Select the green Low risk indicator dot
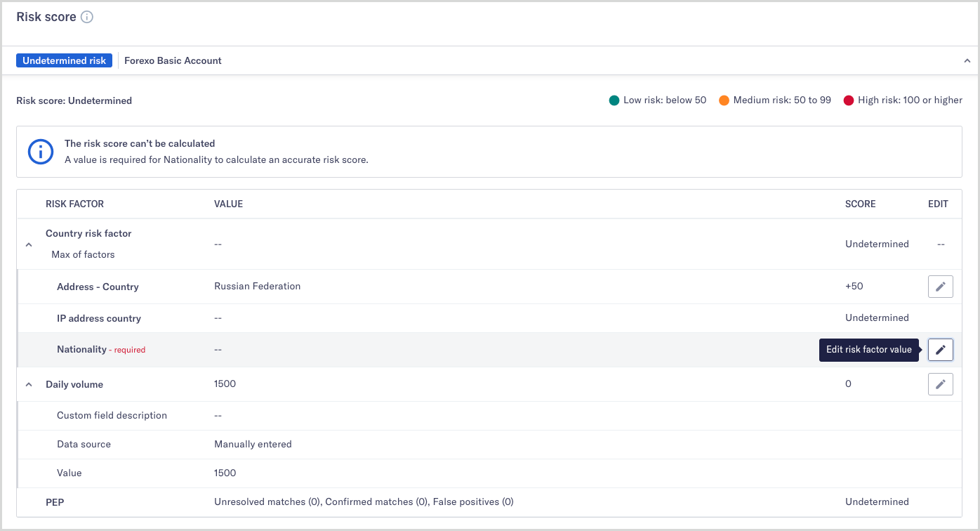 click(614, 100)
